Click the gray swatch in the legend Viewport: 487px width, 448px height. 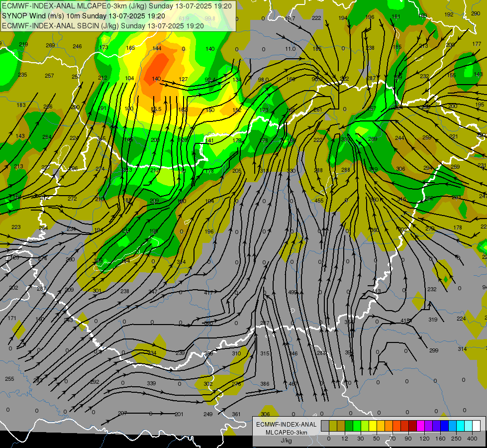pos(325,426)
